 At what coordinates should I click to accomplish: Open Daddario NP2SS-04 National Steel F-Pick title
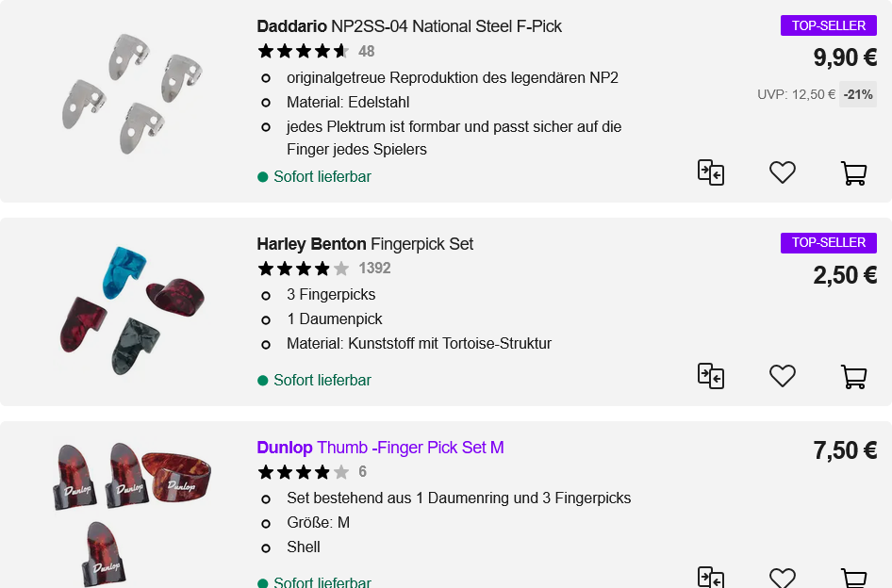tap(409, 26)
